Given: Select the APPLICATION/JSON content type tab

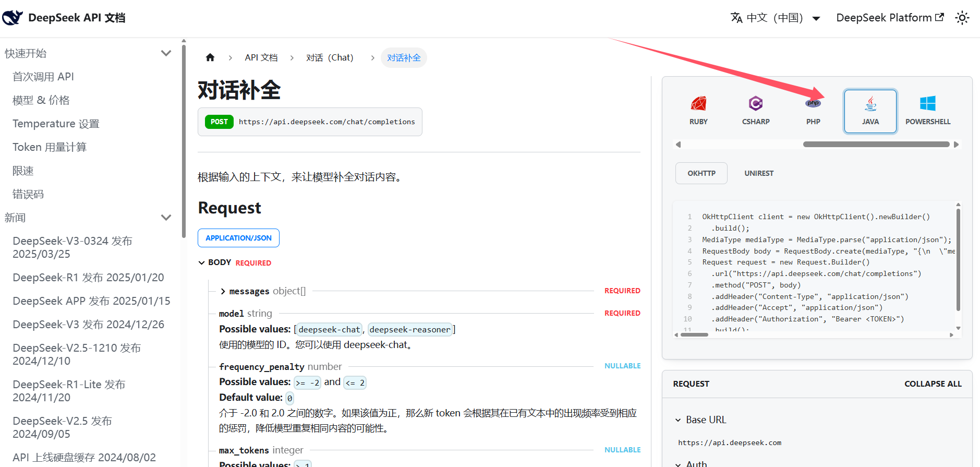Looking at the screenshot, I should coord(238,238).
